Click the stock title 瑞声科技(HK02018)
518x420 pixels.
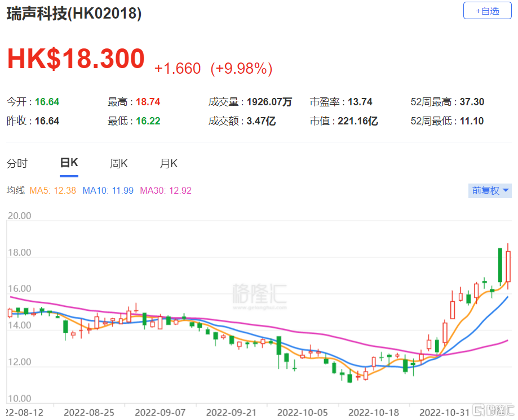pyautogui.click(x=74, y=14)
